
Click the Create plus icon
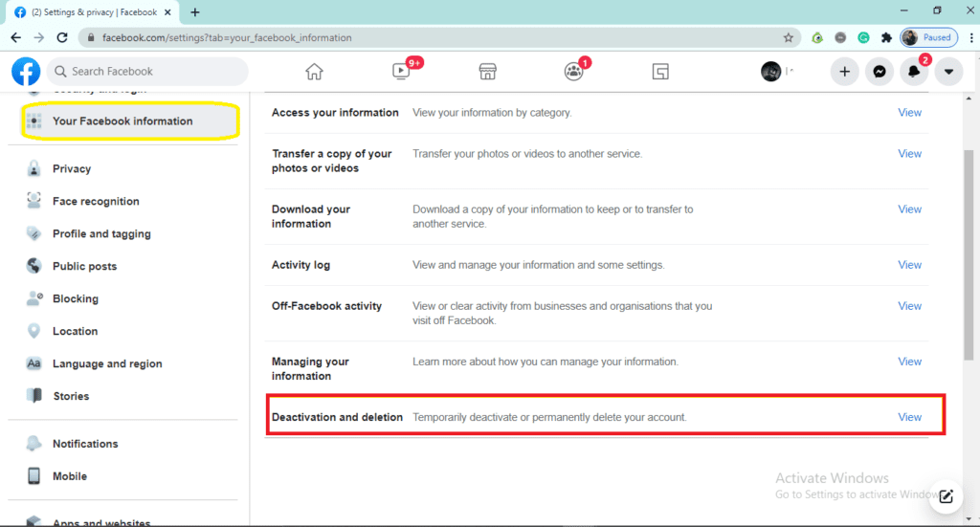pos(844,72)
